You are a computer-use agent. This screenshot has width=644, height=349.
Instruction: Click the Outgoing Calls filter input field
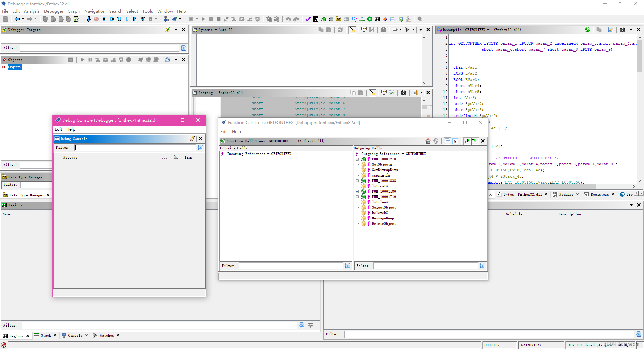(425, 266)
